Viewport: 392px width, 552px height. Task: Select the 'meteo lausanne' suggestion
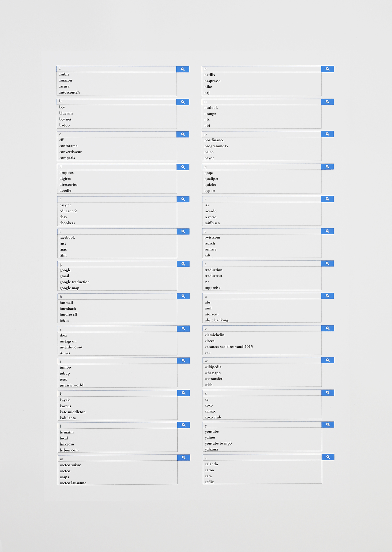pyautogui.click(x=73, y=483)
